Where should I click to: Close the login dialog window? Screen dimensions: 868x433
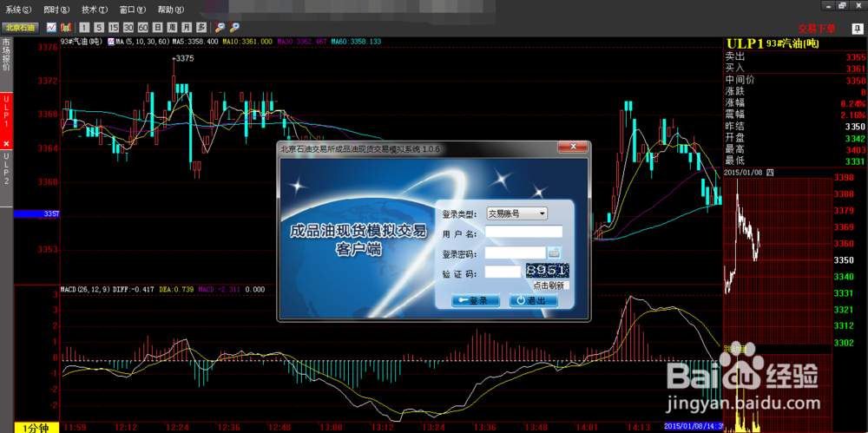coord(572,147)
